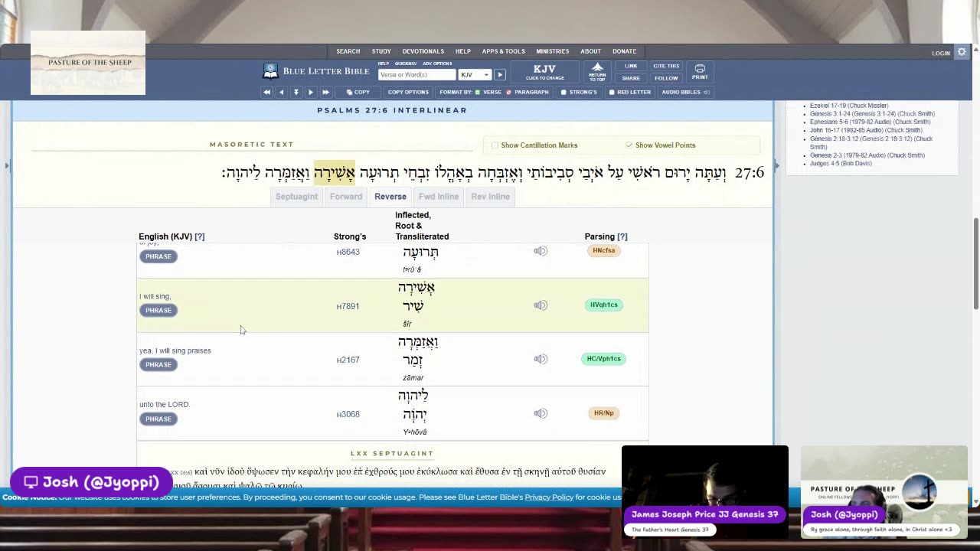Open the KJV version dropdown
This screenshot has width=980, height=551.
475,75
